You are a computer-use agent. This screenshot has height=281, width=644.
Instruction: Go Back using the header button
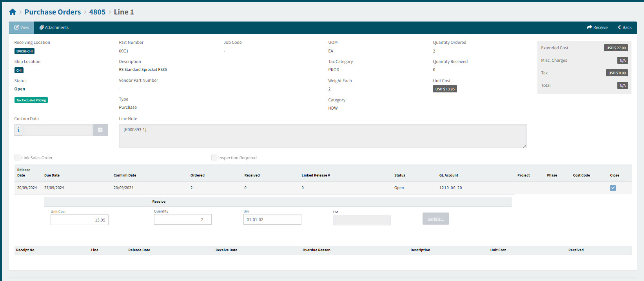[x=624, y=27]
